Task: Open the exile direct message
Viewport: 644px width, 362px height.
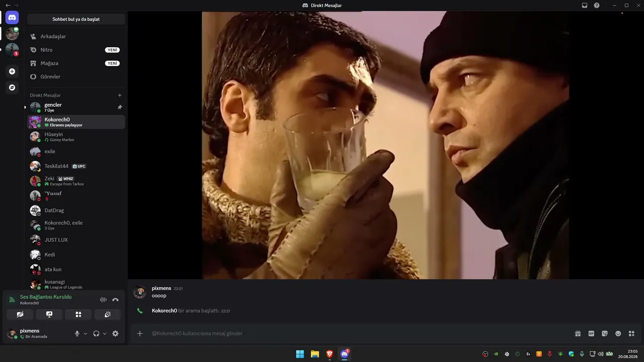Action: coord(76,151)
